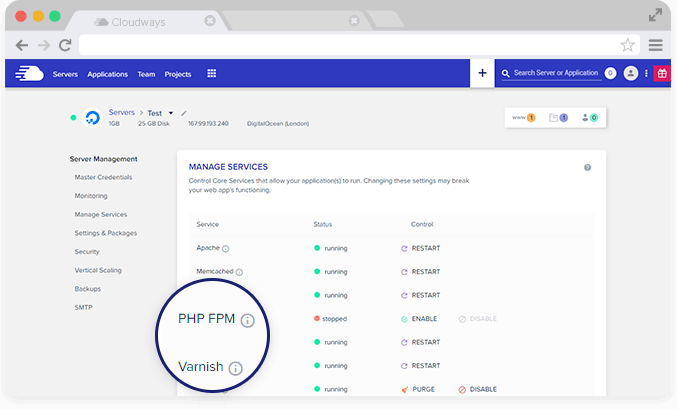The width and height of the screenshot is (677, 409).
Task: Click the Servers breadcrumb link
Action: coord(121,113)
